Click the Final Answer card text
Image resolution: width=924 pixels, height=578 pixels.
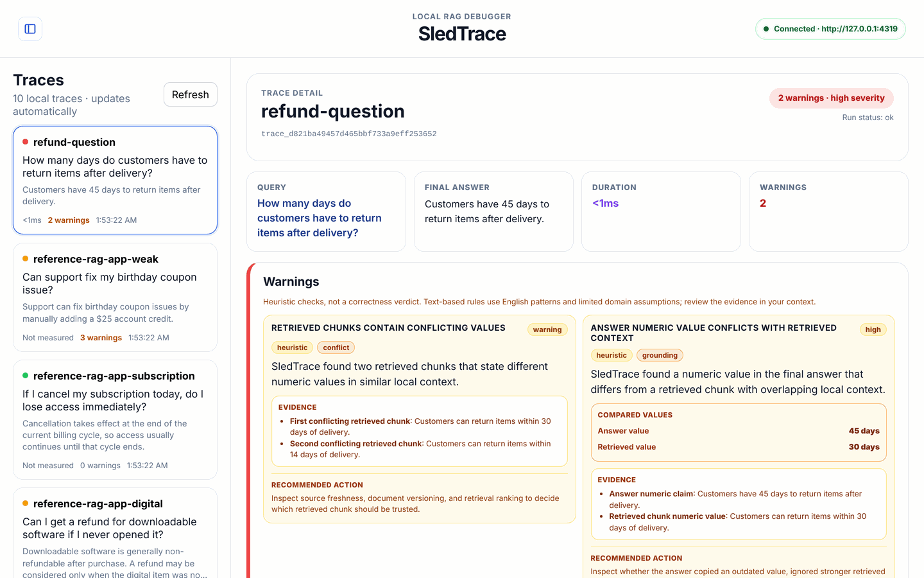[x=487, y=211]
